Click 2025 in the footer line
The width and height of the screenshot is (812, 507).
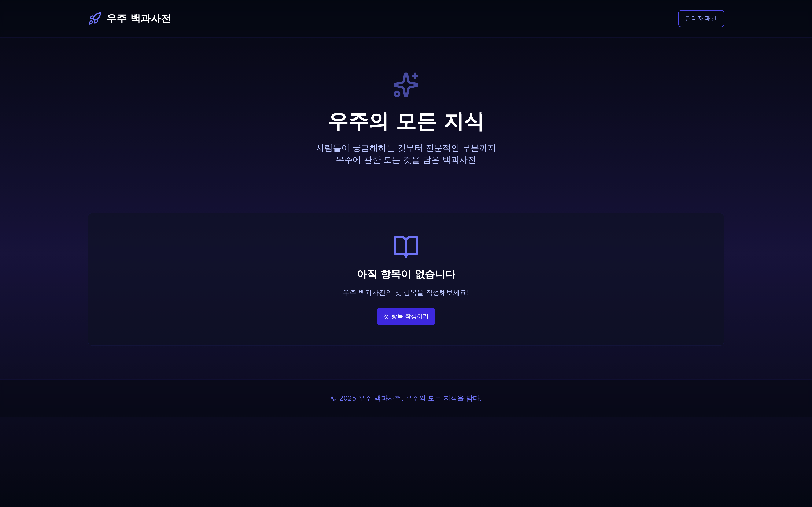coord(347,398)
